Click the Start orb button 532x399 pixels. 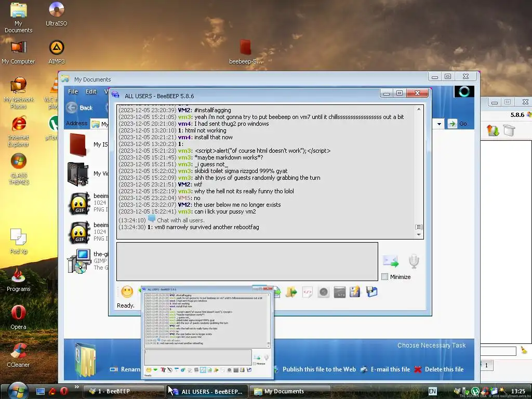[17, 391]
